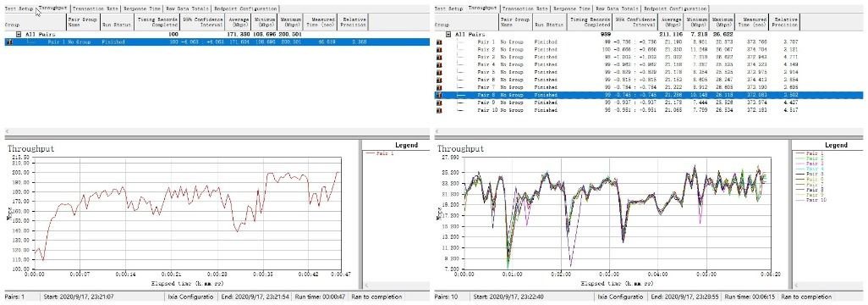Collapse All Pairs group in the single-pair window
The image size is (868, 305).
[x=19, y=35]
